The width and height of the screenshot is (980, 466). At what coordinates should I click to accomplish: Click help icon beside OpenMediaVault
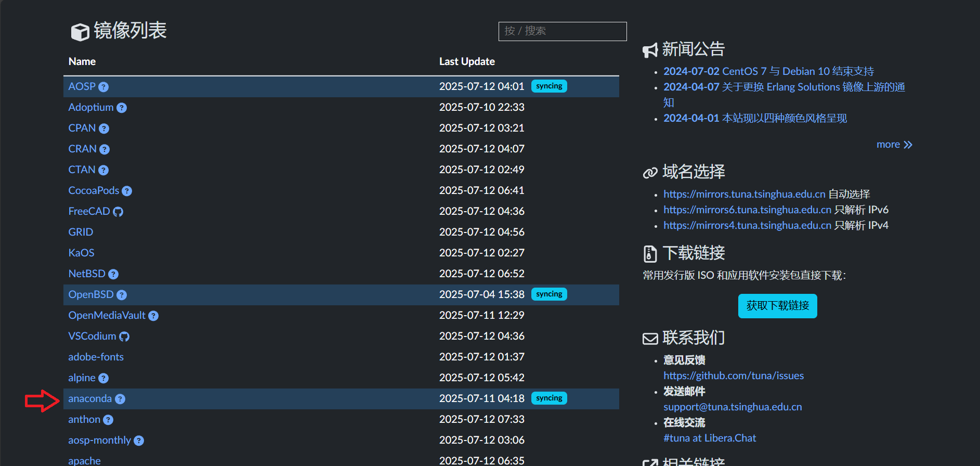click(x=153, y=316)
